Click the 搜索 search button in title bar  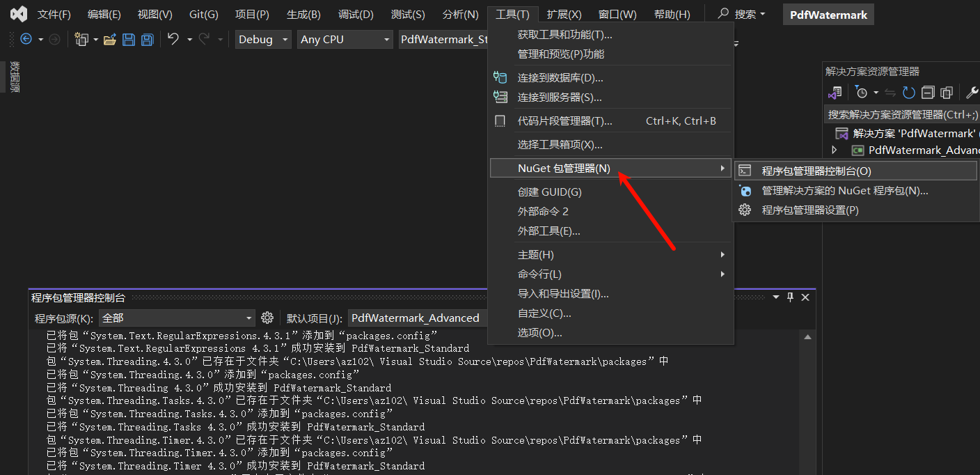coord(742,14)
